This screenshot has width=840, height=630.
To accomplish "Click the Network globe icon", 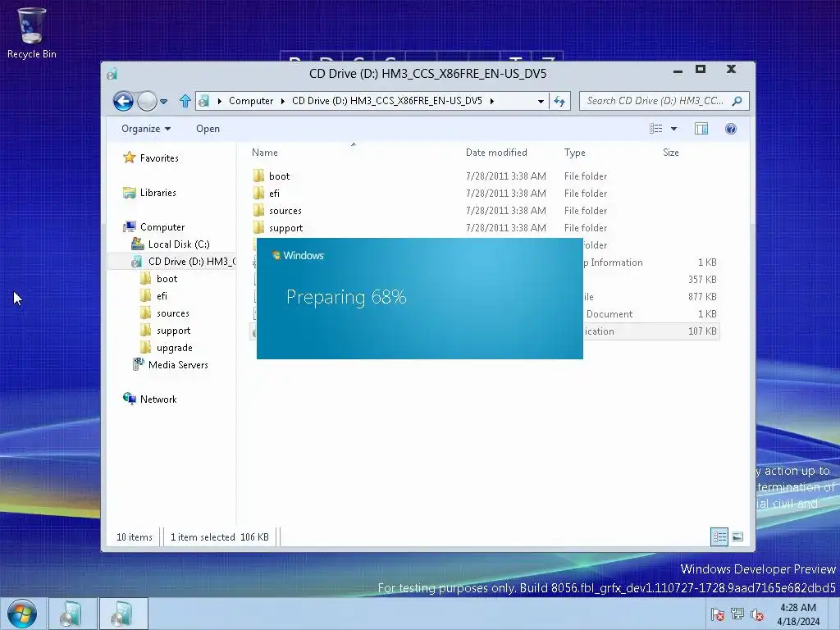I will (129, 399).
